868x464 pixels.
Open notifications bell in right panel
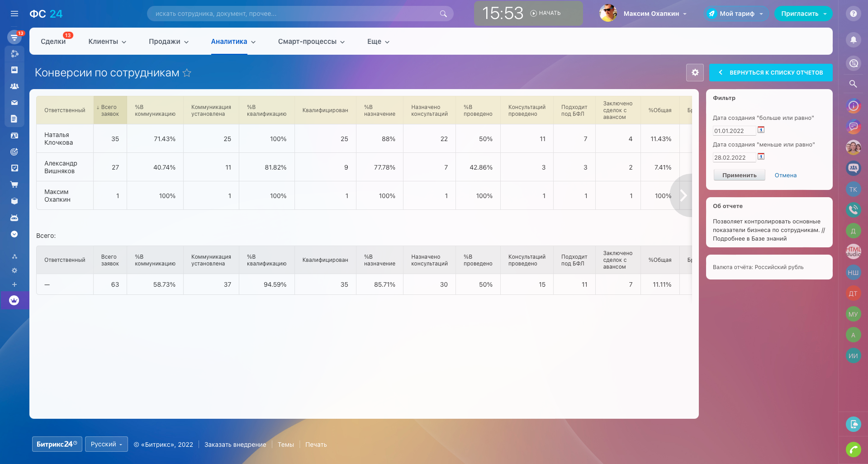click(x=853, y=40)
